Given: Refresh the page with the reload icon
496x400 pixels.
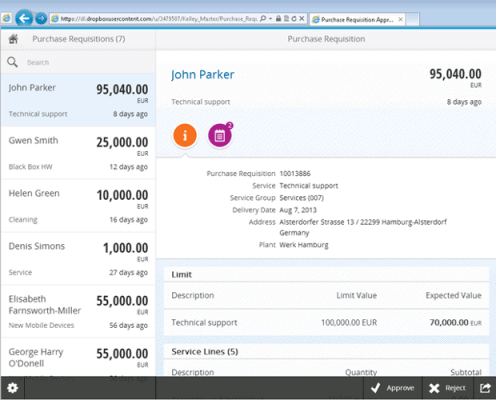Looking at the screenshot, I should click(x=294, y=19).
